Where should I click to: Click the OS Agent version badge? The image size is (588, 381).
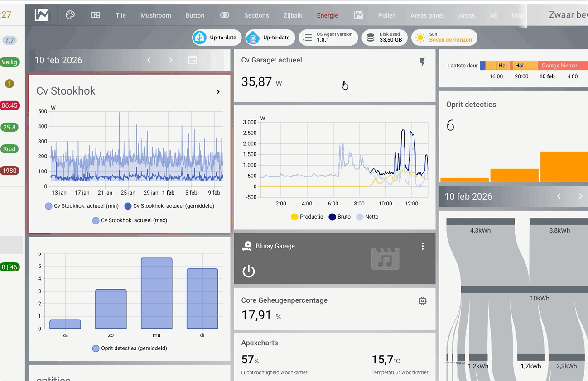point(328,38)
